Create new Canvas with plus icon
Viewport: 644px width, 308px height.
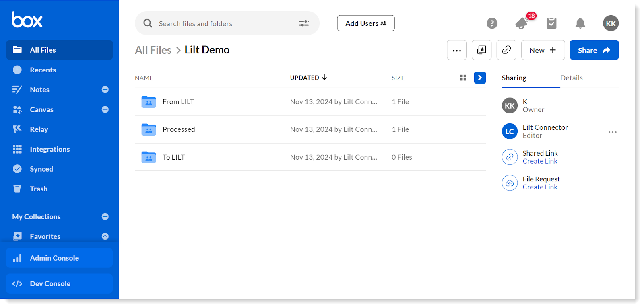coord(105,109)
